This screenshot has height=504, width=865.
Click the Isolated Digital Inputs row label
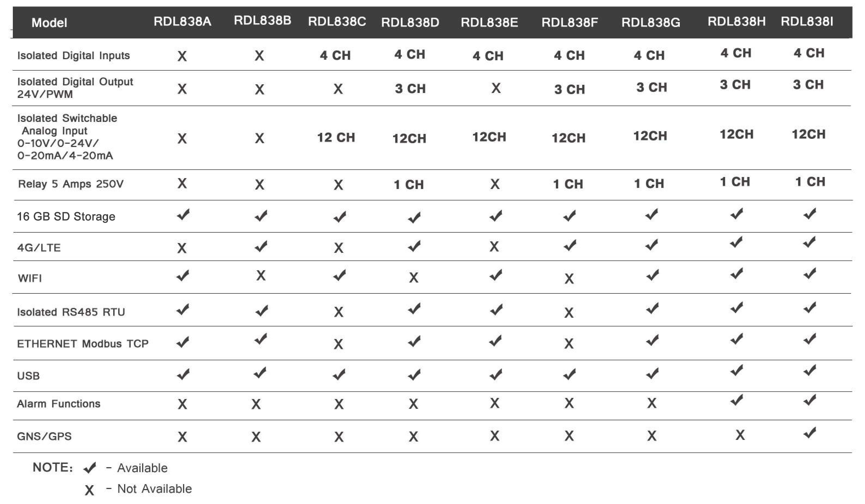coord(73,56)
